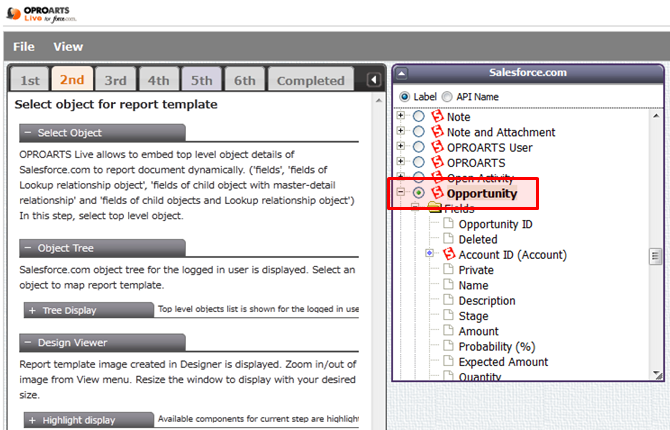Select the Label radio button

point(404,97)
